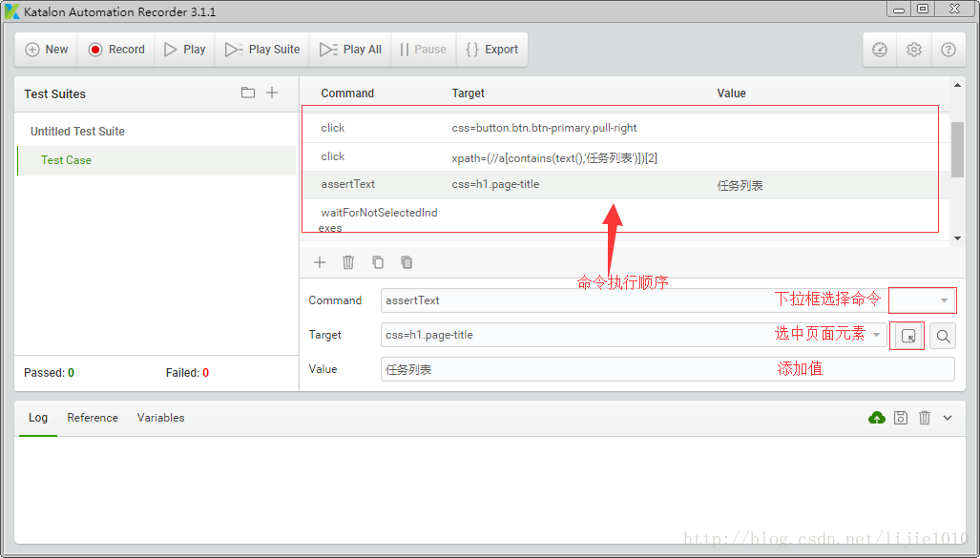
Task: Click the Failed count label
Action: tap(187, 373)
